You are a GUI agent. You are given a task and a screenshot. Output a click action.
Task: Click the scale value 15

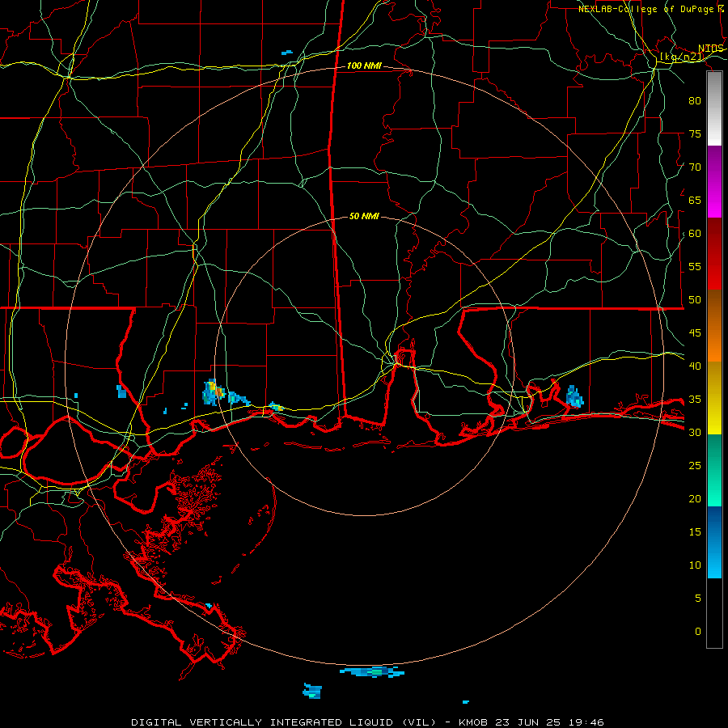click(x=695, y=531)
